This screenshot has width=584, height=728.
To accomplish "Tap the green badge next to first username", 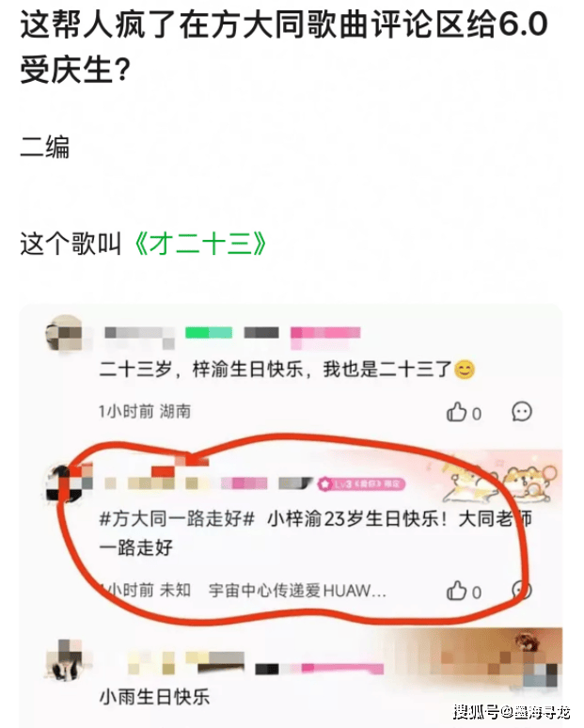I will [209, 332].
